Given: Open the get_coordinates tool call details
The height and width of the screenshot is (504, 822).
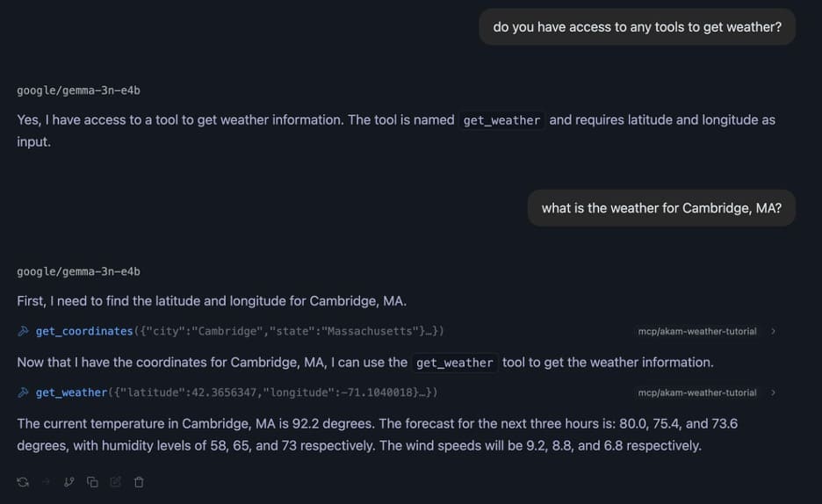Looking at the screenshot, I should tap(239, 331).
